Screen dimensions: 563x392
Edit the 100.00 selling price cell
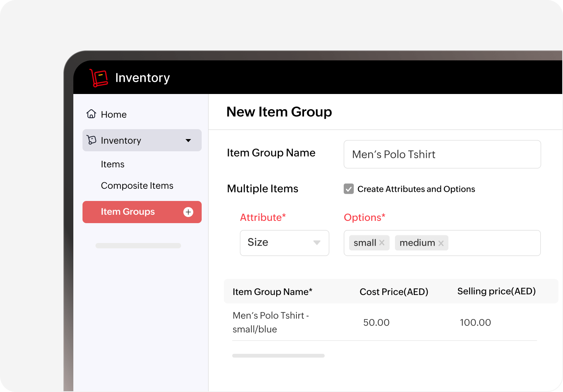point(475,322)
